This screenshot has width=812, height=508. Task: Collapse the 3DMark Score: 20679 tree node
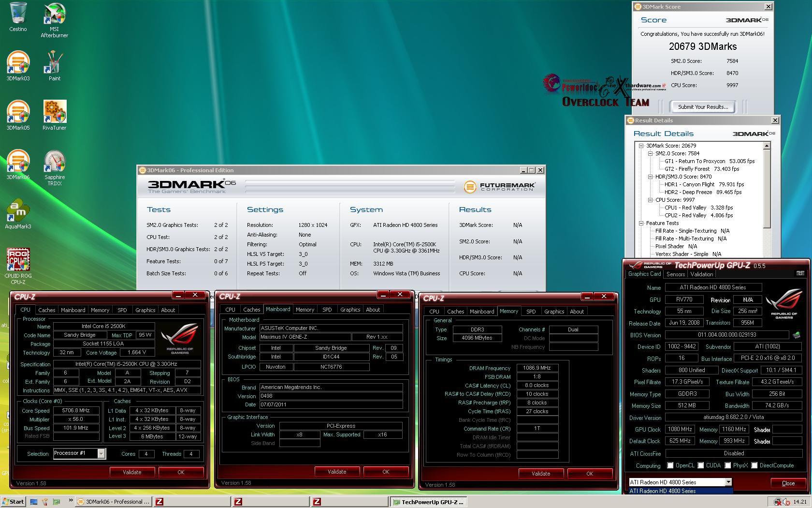[x=641, y=146]
